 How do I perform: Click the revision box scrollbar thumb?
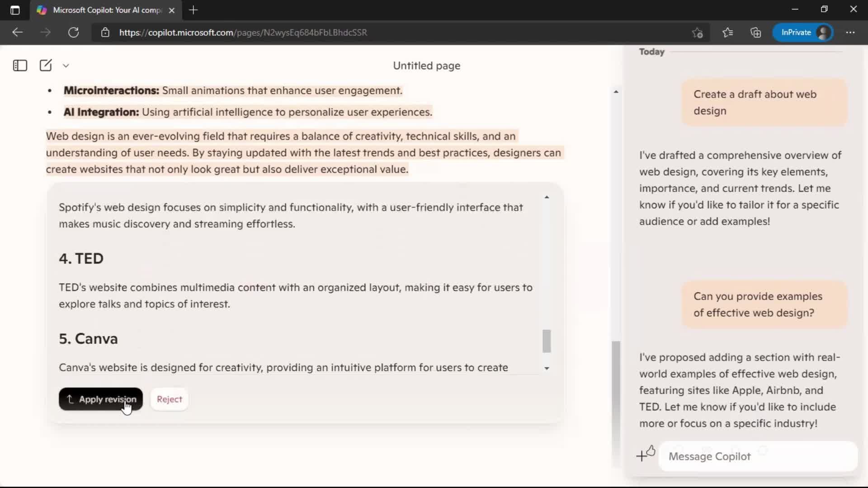point(547,341)
